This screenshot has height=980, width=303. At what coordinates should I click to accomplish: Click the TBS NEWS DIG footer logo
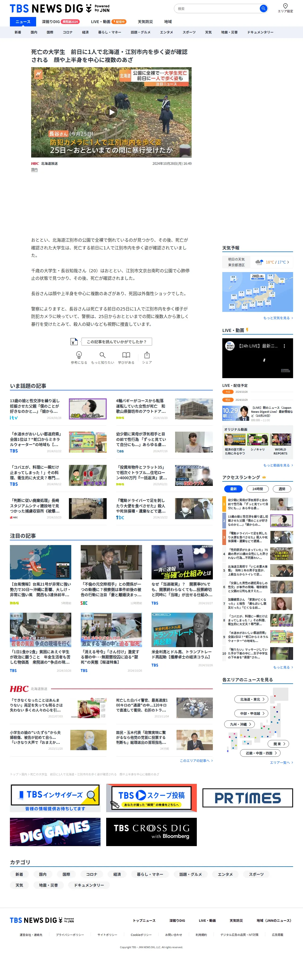click(42, 920)
